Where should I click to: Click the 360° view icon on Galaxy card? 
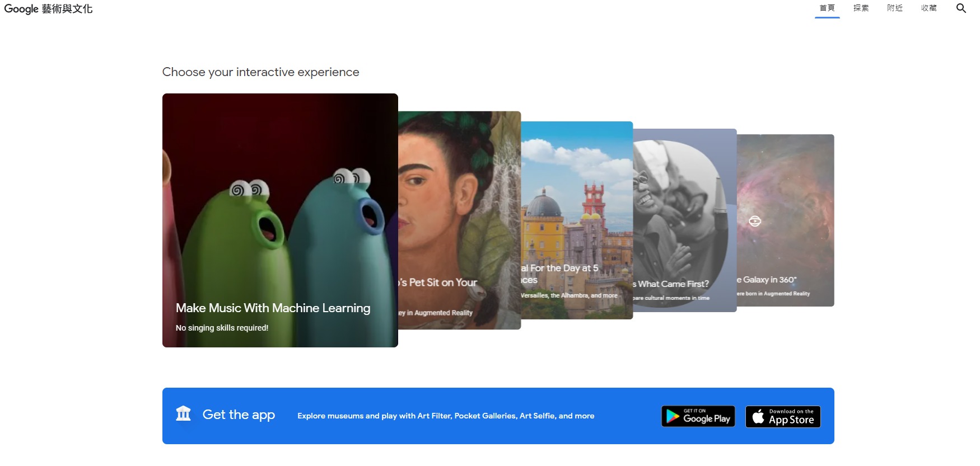click(x=755, y=221)
